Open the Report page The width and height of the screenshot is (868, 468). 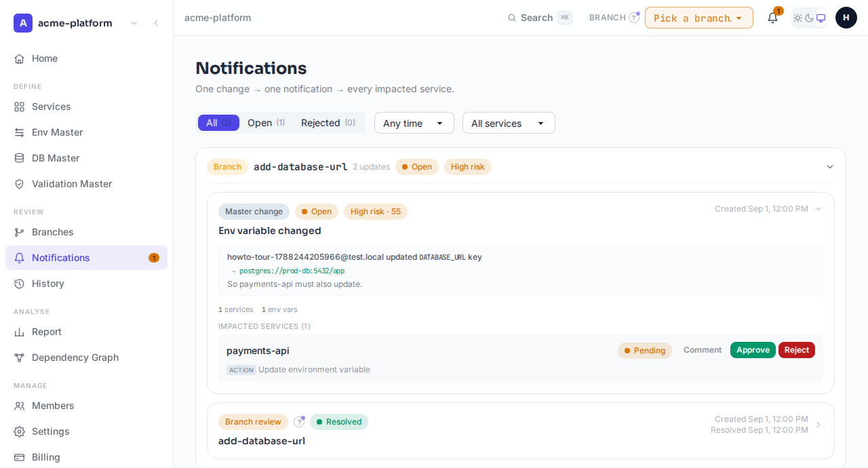coord(86,332)
